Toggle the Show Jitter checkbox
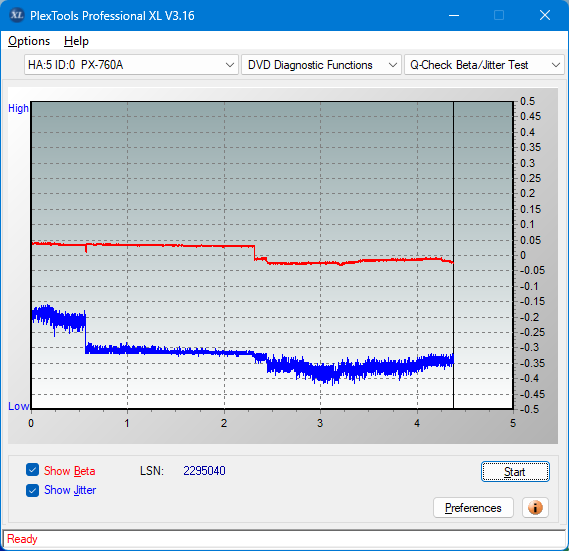 click(x=32, y=490)
